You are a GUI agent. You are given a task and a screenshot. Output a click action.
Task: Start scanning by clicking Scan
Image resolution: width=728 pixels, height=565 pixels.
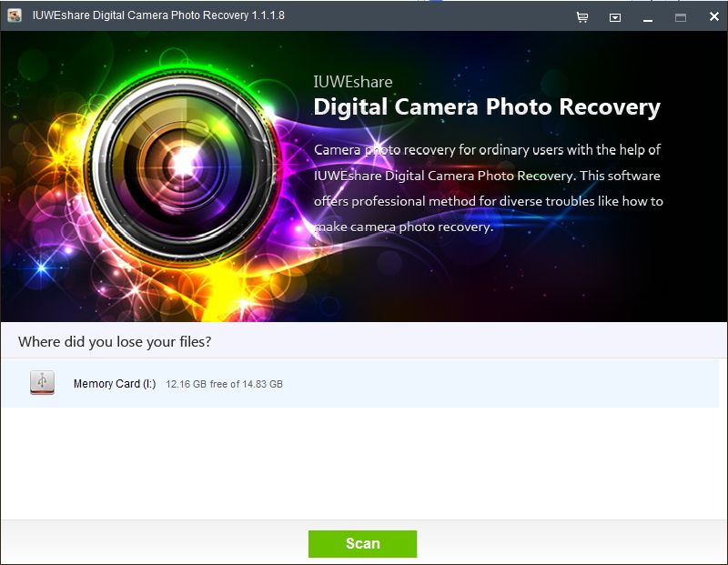click(x=362, y=544)
